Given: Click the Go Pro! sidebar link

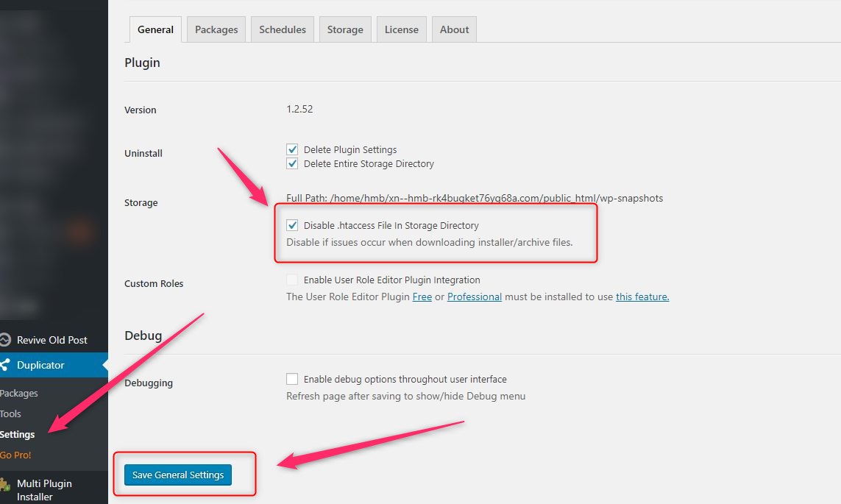Looking at the screenshot, I should [x=15, y=455].
